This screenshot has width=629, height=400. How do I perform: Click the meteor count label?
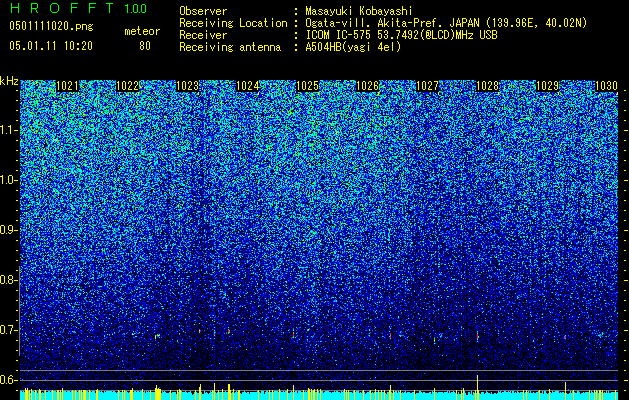(x=142, y=31)
